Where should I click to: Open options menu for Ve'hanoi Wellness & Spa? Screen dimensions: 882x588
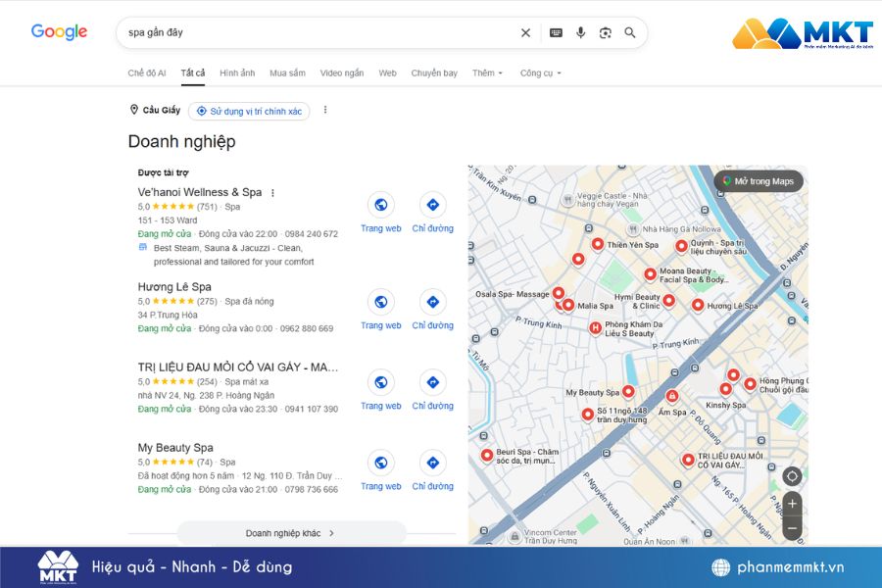click(x=272, y=193)
